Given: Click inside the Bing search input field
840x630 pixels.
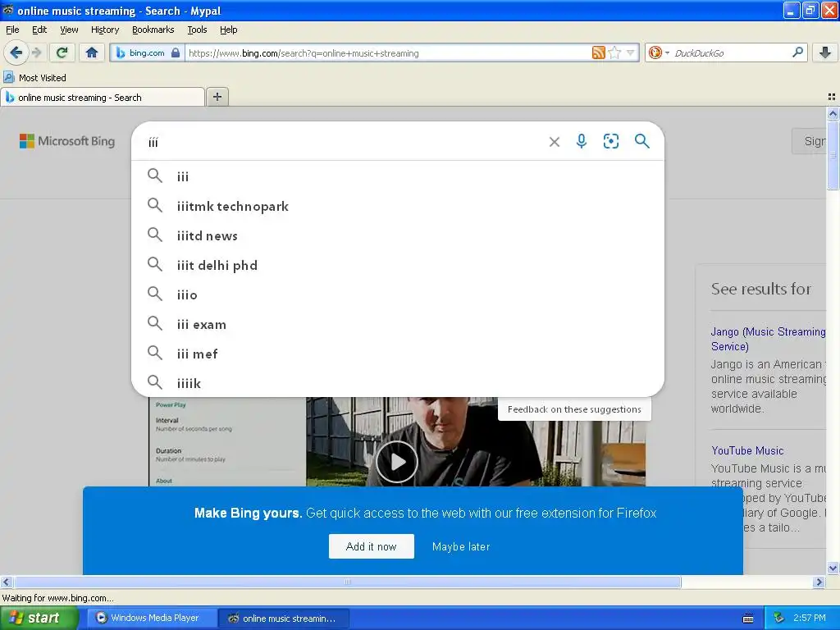Looking at the screenshot, I should coord(343,142).
